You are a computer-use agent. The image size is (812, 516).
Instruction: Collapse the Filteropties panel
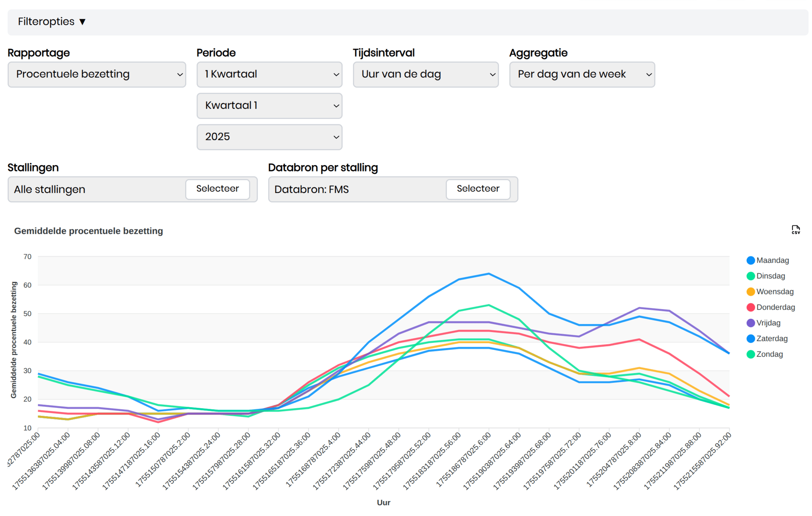click(52, 22)
